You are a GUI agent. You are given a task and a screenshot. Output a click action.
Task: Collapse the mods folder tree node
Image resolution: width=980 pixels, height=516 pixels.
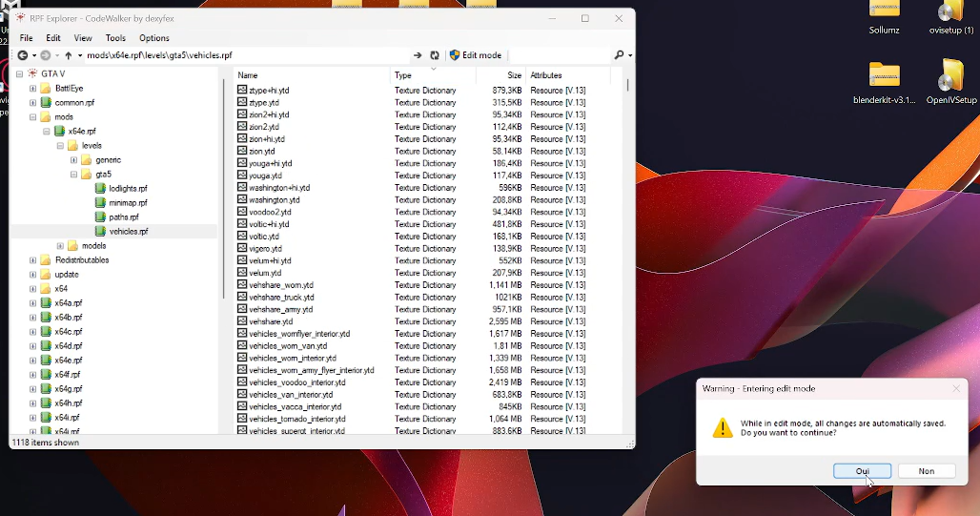[32, 117]
